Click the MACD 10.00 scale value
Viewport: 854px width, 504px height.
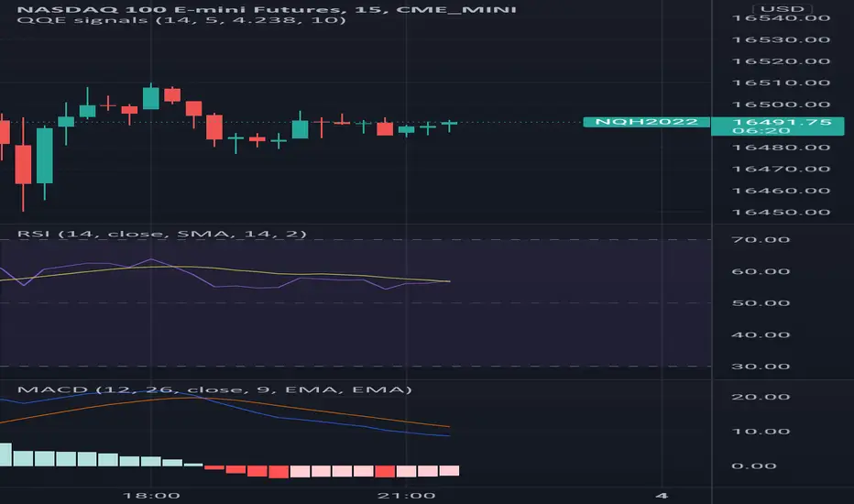pyautogui.click(x=761, y=432)
